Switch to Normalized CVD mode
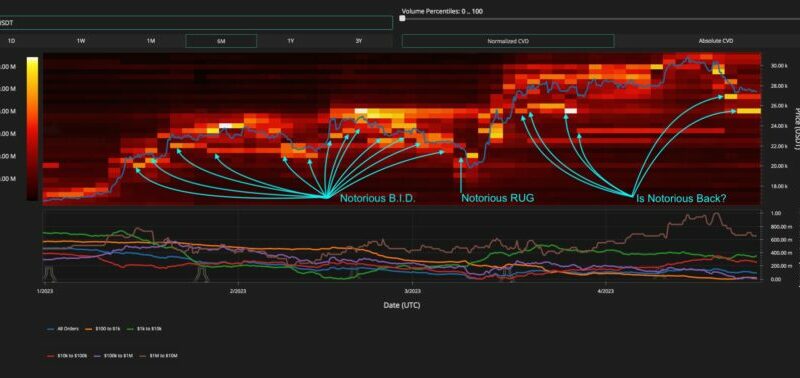Screen dimensions: 800x378 pos(508,41)
